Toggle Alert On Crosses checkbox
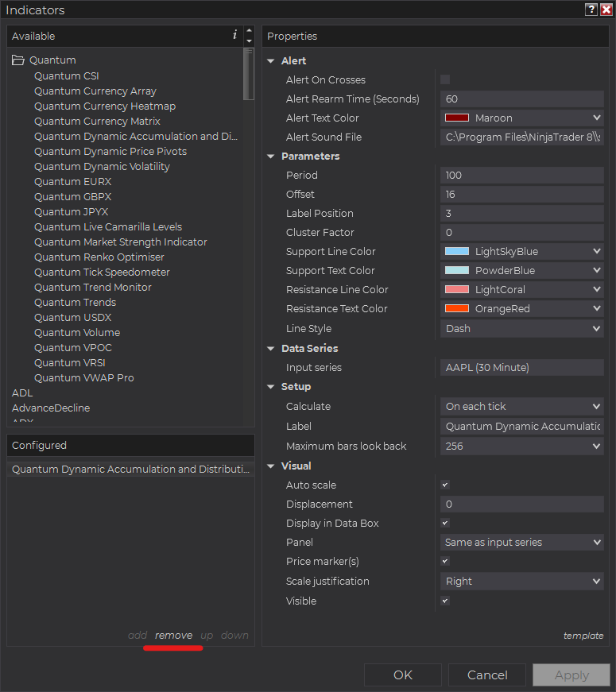This screenshot has height=692, width=616. tap(445, 79)
